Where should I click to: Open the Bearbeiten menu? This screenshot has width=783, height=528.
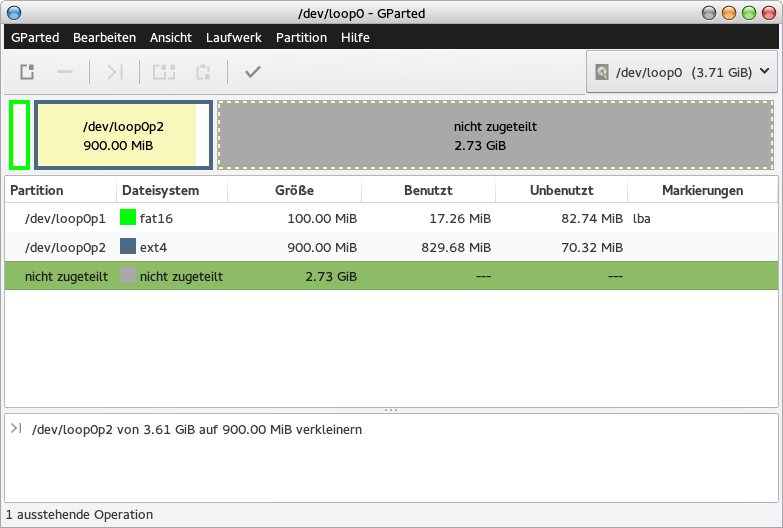point(104,37)
